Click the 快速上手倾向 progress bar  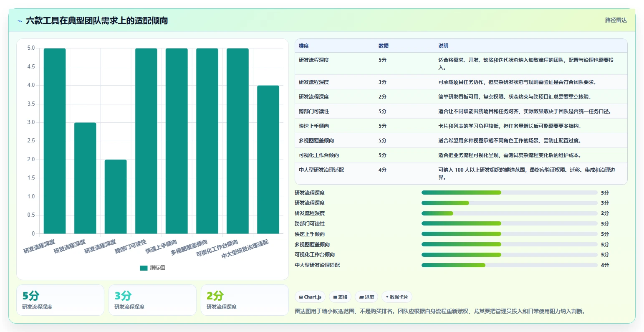[509, 234]
